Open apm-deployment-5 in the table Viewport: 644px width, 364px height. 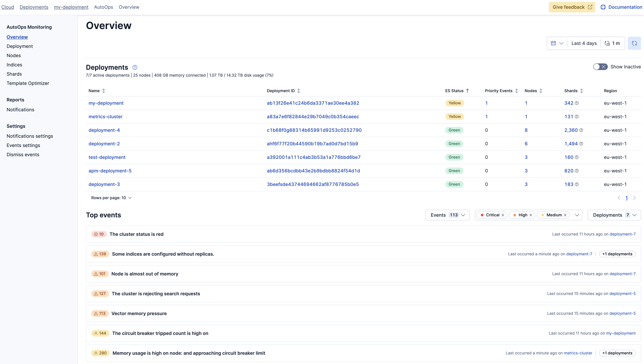[x=110, y=171]
